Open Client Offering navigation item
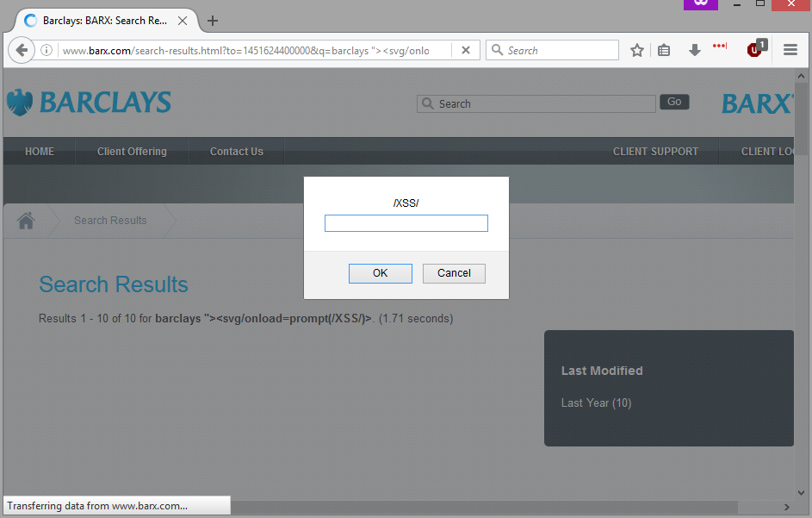The width and height of the screenshot is (812, 518). 132,152
